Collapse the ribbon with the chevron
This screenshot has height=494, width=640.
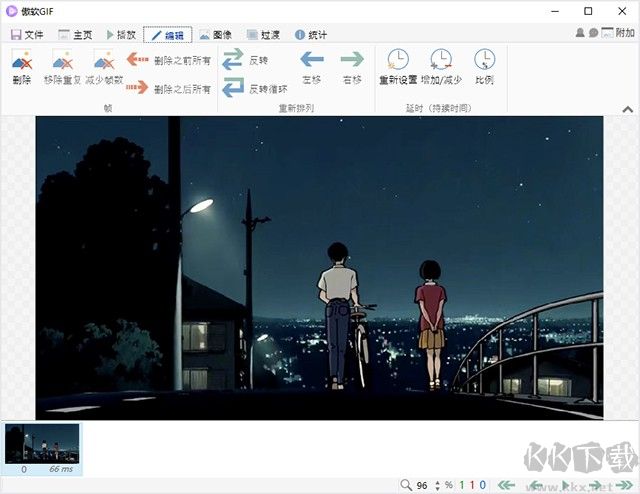(628, 109)
